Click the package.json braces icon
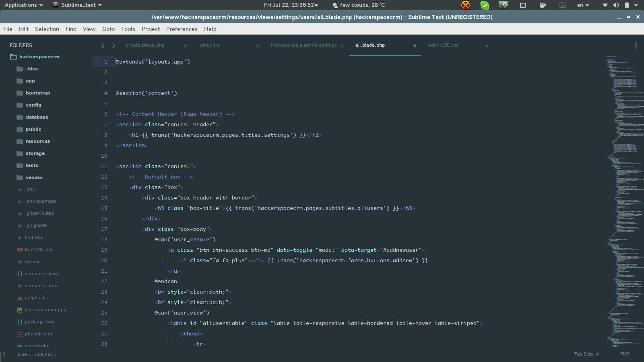Image resolution: width=644 pixels, height=362 pixels. tap(20, 322)
